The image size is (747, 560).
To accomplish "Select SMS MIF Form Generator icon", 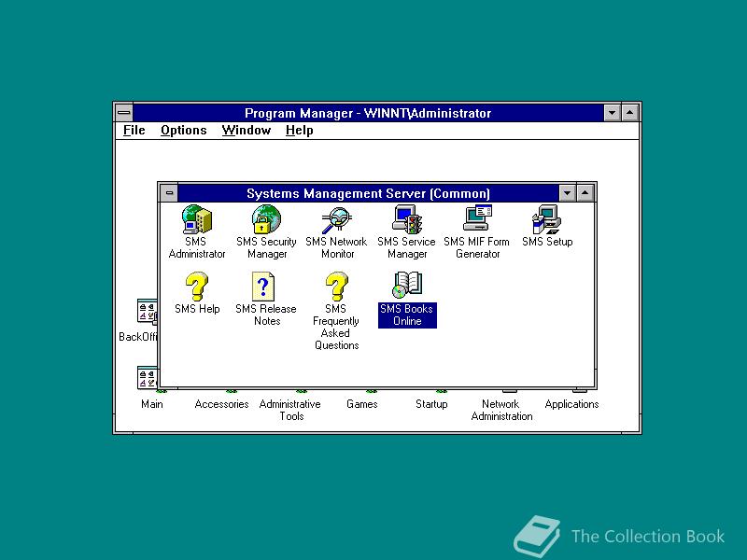I will tap(477, 219).
